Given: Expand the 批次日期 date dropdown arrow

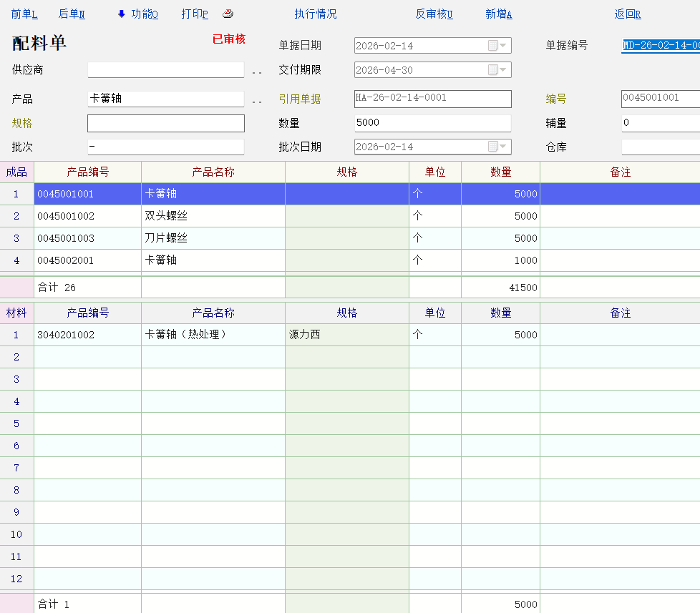Looking at the screenshot, I should [x=504, y=147].
